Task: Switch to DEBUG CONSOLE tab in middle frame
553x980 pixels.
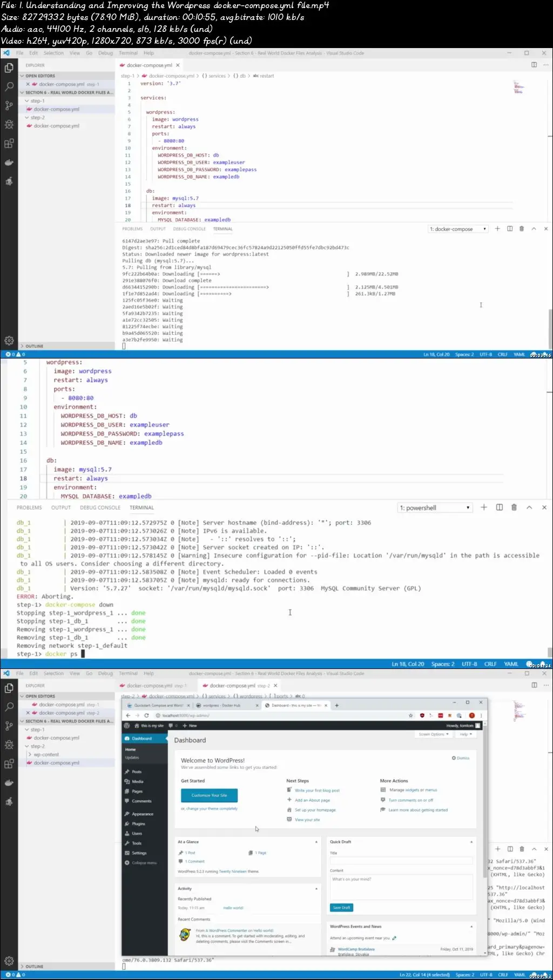Action: point(100,508)
